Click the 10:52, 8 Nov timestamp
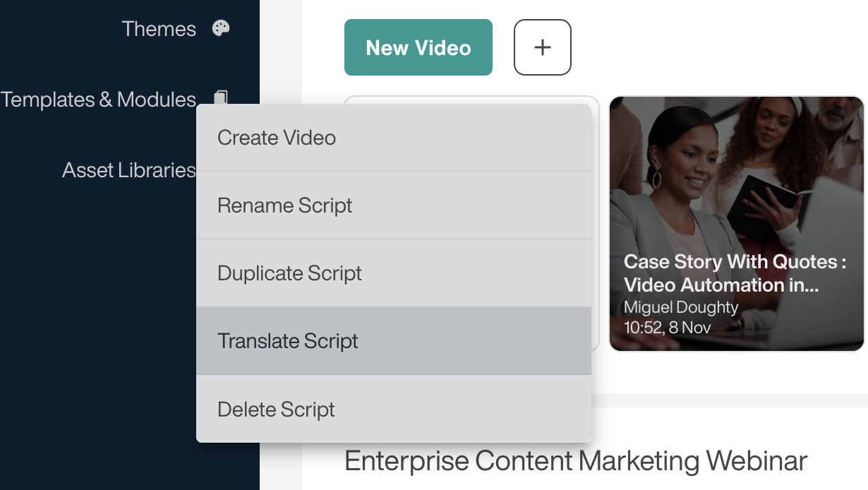This screenshot has height=490, width=868. pos(667,328)
